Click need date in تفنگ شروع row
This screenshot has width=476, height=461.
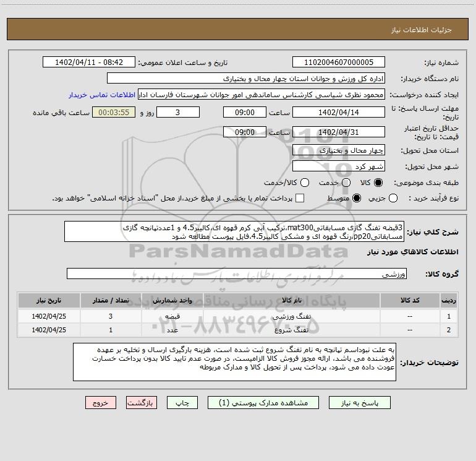pyautogui.click(x=49, y=330)
